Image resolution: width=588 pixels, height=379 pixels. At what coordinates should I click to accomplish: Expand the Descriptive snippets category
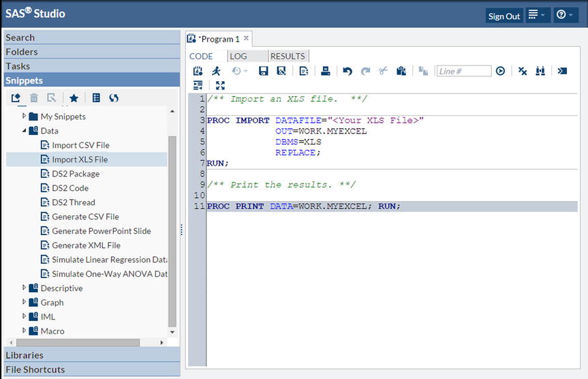pyautogui.click(x=24, y=288)
